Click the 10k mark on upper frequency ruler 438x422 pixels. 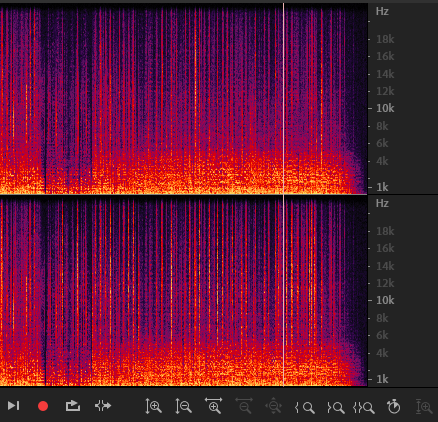point(385,108)
